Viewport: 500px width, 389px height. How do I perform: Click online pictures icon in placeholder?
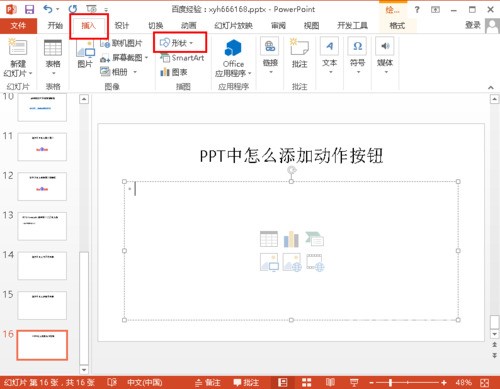click(x=292, y=262)
